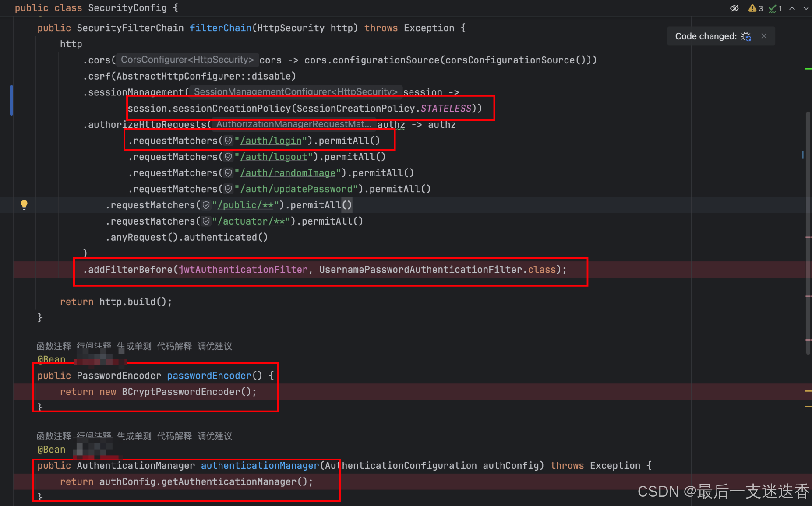Click the passwordEncoder method name
Screen dimensions: 812x506
point(209,376)
